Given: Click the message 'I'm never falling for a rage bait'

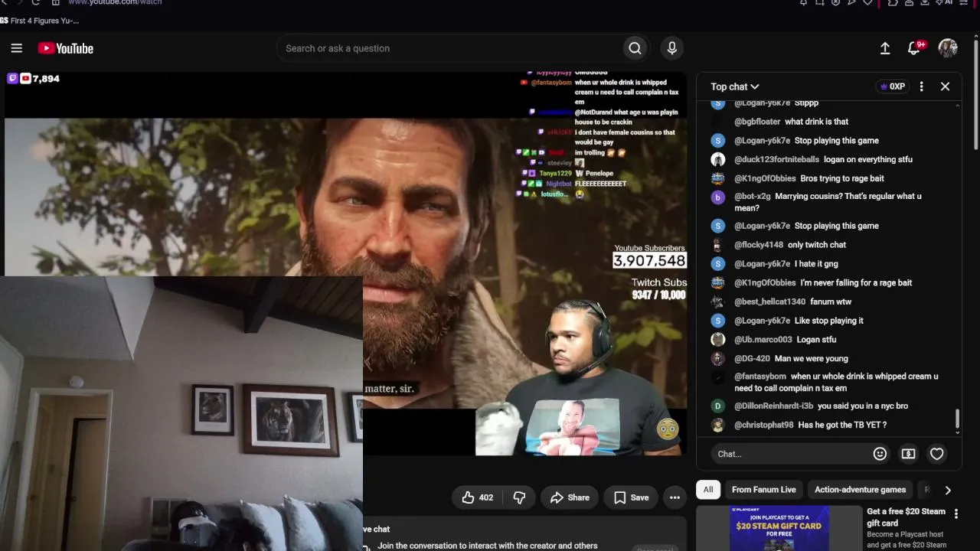Looking at the screenshot, I should click(x=856, y=283).
